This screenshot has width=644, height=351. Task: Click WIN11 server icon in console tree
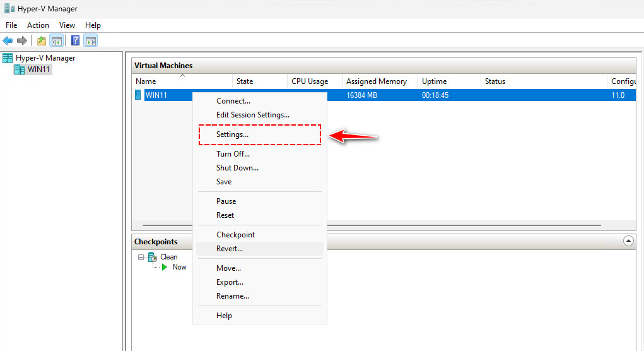[20, 69]
